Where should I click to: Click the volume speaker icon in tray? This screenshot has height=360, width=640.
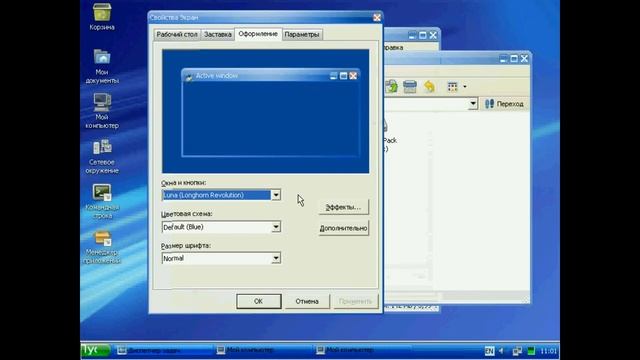pyautogui.click(x=502, y=351)
